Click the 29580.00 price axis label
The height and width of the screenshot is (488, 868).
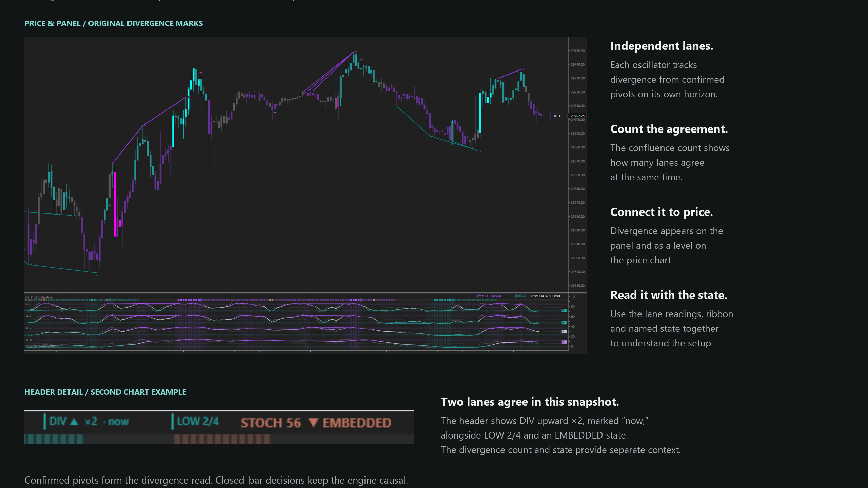(x=578, y=286)
